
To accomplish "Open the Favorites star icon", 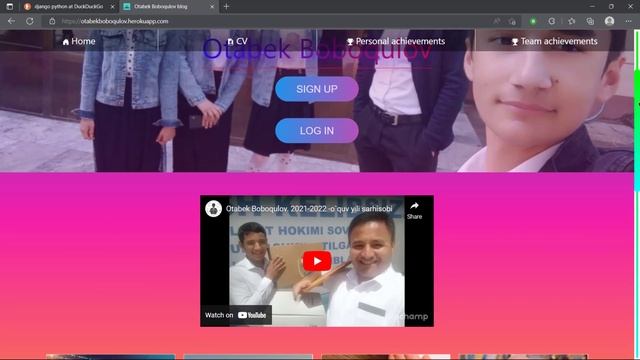I will click(571, 21).
